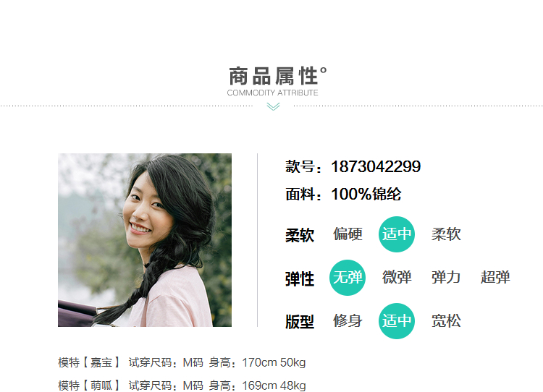Click the 弹性 row label
The image size is (543, 392).
[300, 279]
